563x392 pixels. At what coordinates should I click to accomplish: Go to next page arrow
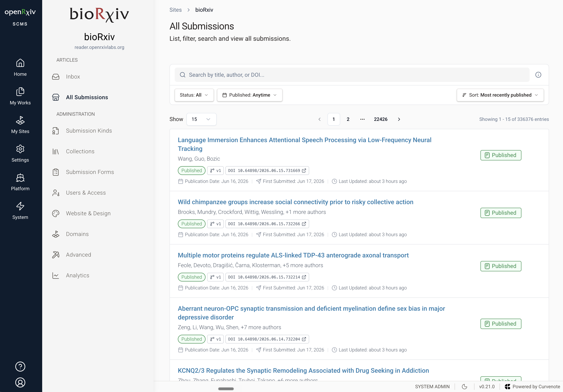pos(399,119)
